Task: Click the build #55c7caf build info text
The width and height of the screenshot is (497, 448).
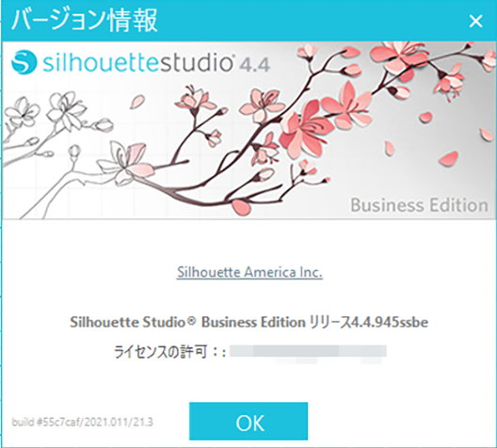Action: point(83,422)
